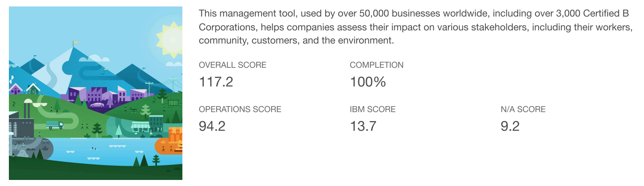This screenshot has width=644, height=186.
Task: Select the OVERALL SCORE label
Action: pyautogui.click(x=232, y=65)
